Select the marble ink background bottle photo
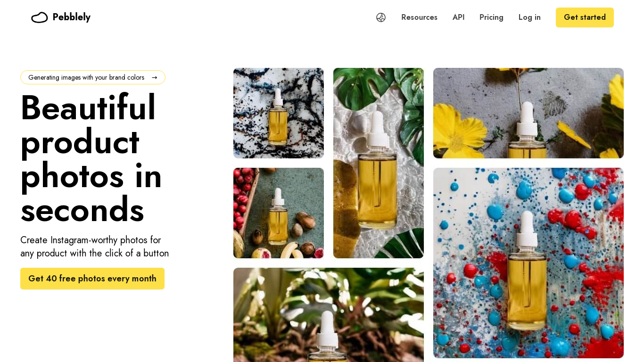 (279, 113)
